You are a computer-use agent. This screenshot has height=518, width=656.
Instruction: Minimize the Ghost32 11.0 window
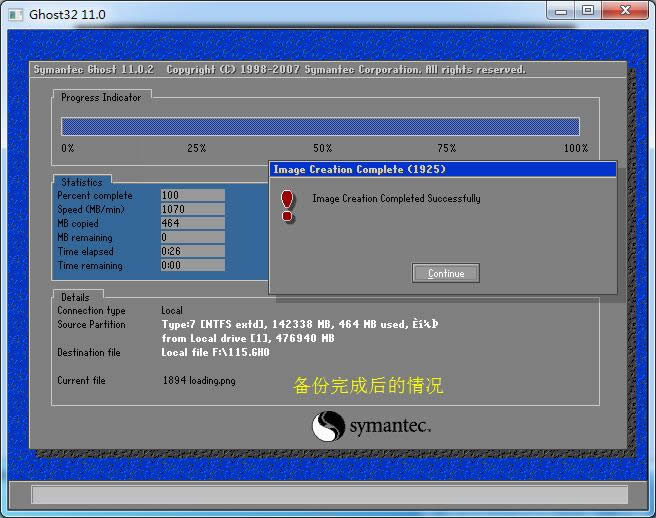click(563, 11)
